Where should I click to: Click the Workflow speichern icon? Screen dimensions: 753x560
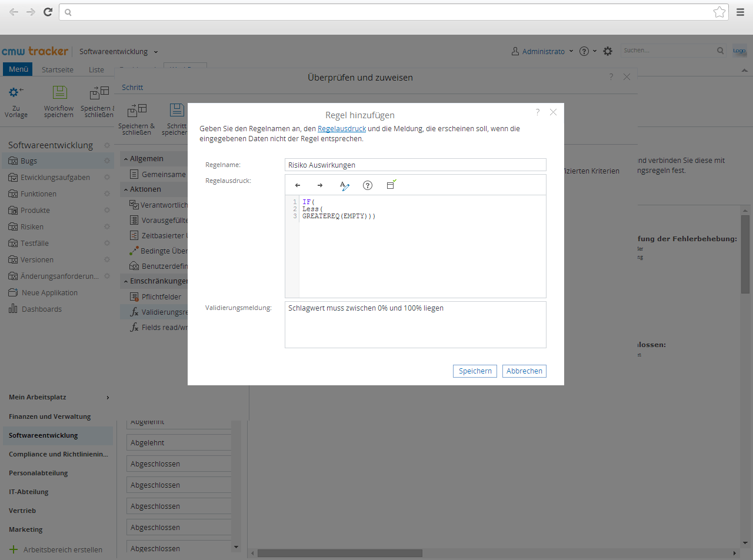click(x=59, y=92)
